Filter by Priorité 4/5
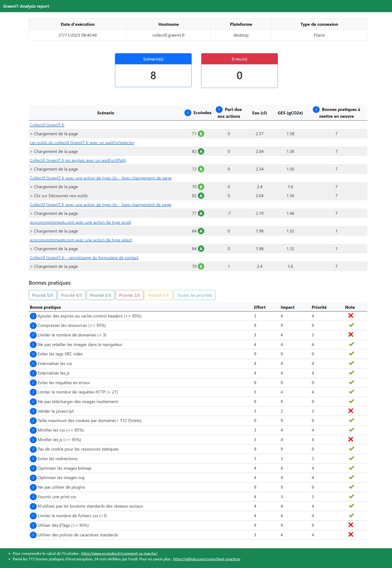Screen dimensions: 392x568 click(72, 295)
